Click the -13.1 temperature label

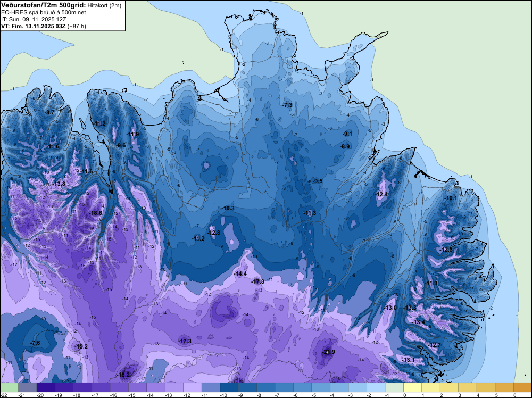408,360
